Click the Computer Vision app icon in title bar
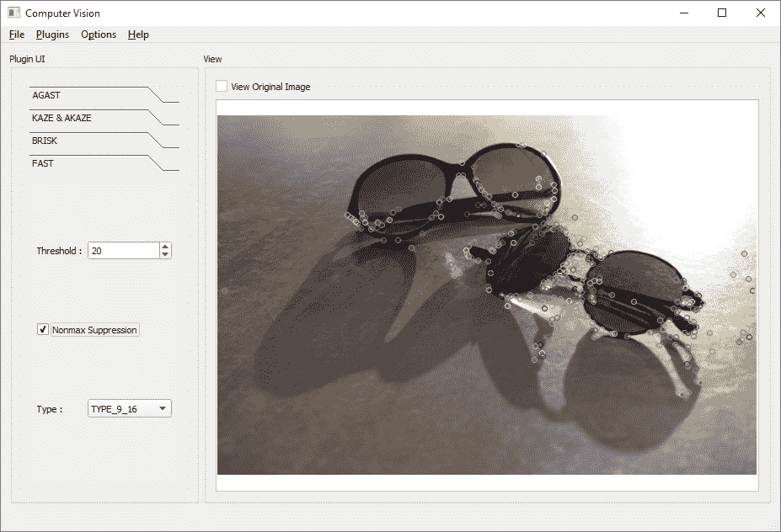781x532 pixels. coord(13,13)
